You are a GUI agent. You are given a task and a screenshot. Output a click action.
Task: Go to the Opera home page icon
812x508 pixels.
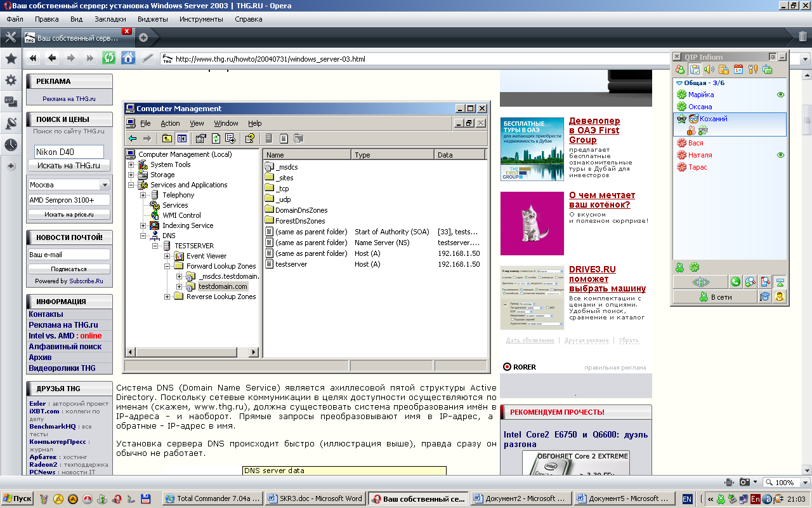pos(128,58)
